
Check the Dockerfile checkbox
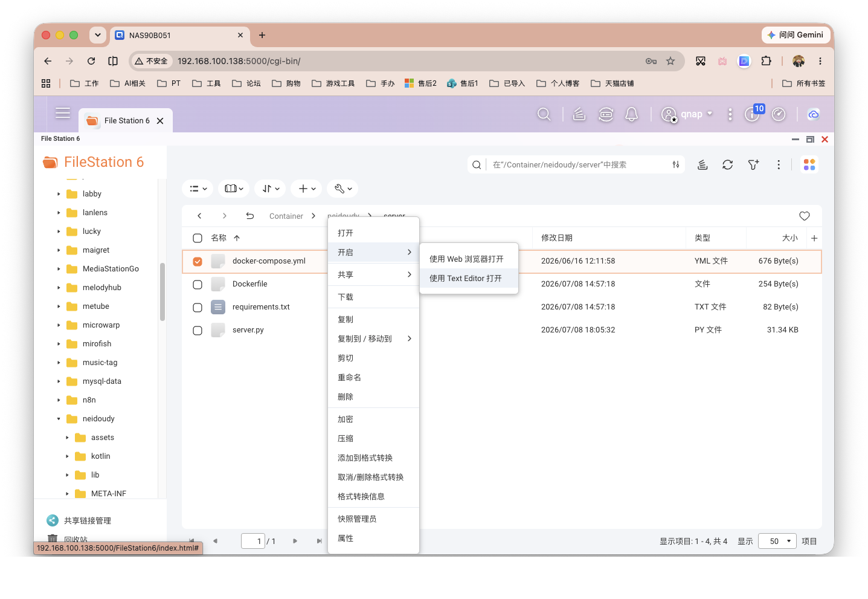click(x=198, y=284)
